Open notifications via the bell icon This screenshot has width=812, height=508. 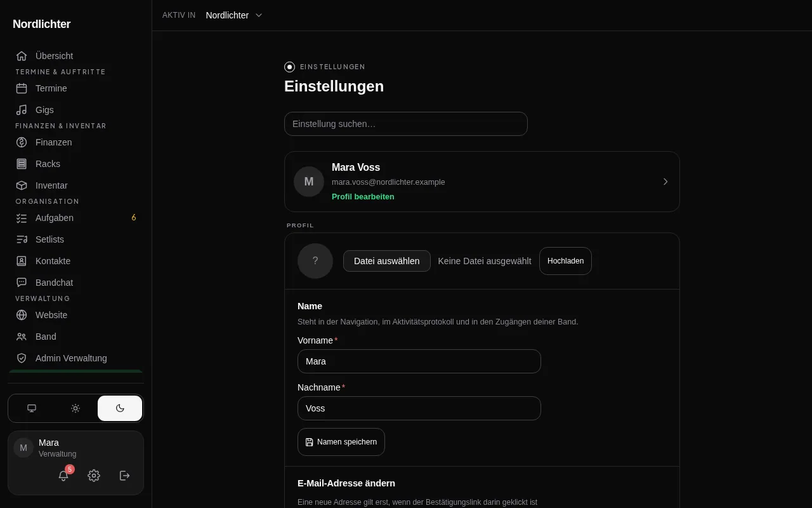(x=63, y=476)
